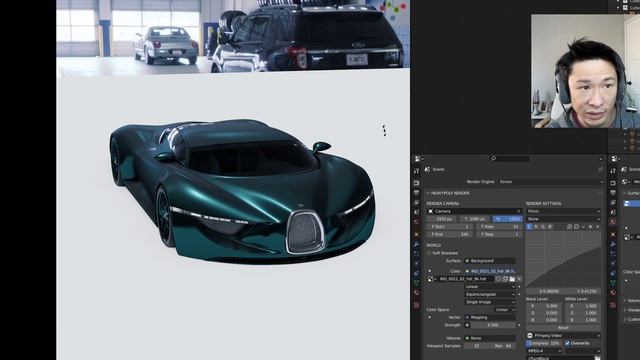Click the F Rate field

[x=499, y=227]
